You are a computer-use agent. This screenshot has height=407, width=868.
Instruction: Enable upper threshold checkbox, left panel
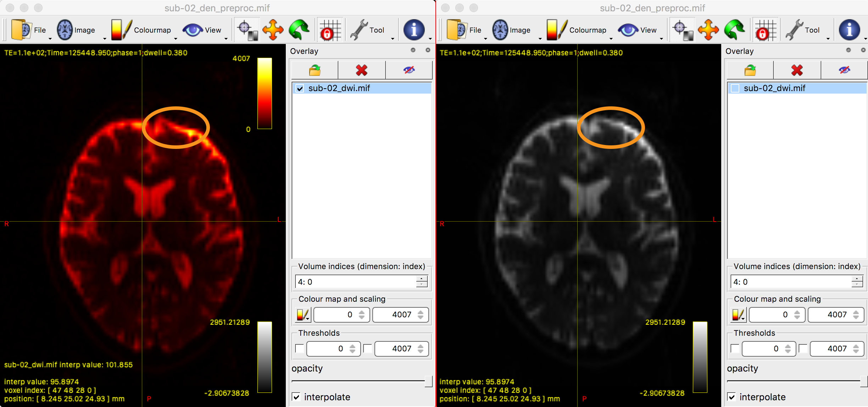click(x=368, y=349)
